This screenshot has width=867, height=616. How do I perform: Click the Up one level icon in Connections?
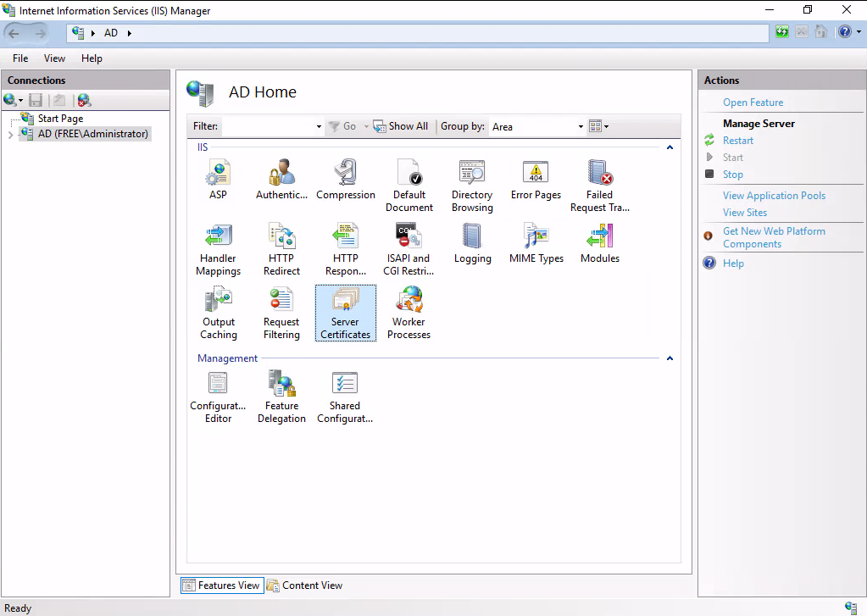coord(59,100)
